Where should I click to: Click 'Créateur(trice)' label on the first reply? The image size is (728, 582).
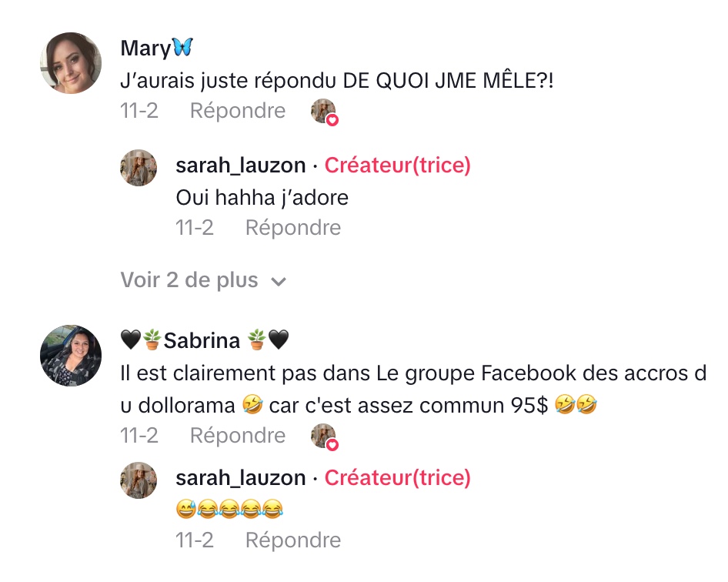(397, 166)
